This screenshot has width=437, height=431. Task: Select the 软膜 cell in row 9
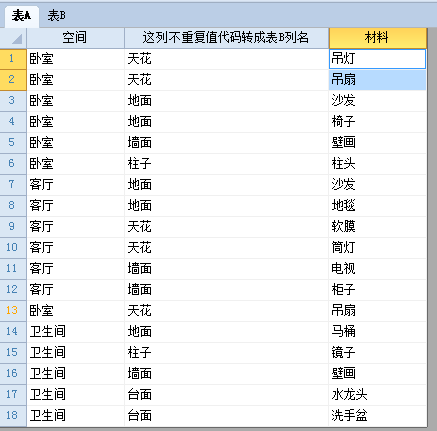click(x=377, y=227)
